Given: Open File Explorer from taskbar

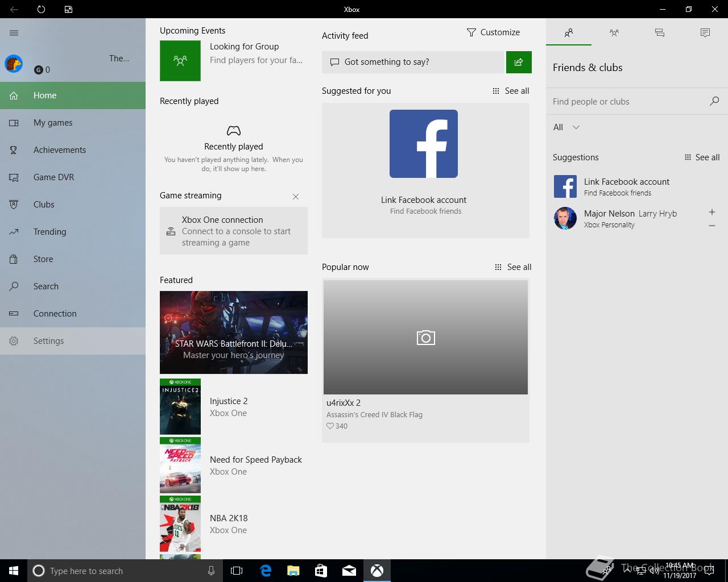Looking at the screenshot, I should [x=293, y=571].
